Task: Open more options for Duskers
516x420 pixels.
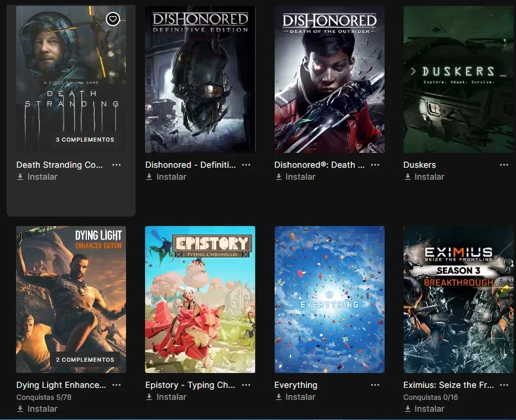Action: point(504,165)
